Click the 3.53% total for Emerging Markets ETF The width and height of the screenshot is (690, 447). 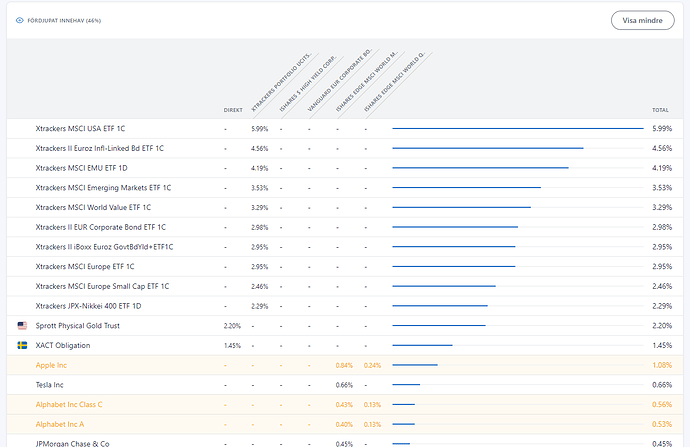662,188
